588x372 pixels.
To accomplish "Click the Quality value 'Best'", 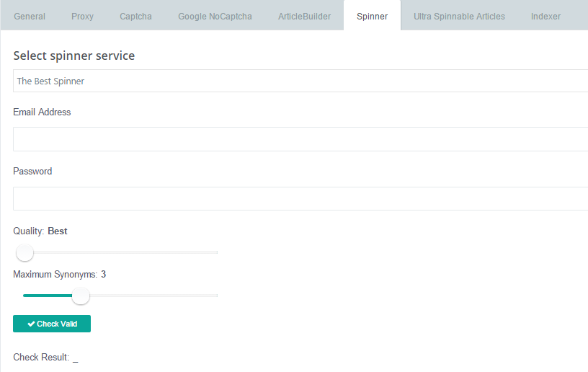I will pyautogui.click(x=58, y=231).
